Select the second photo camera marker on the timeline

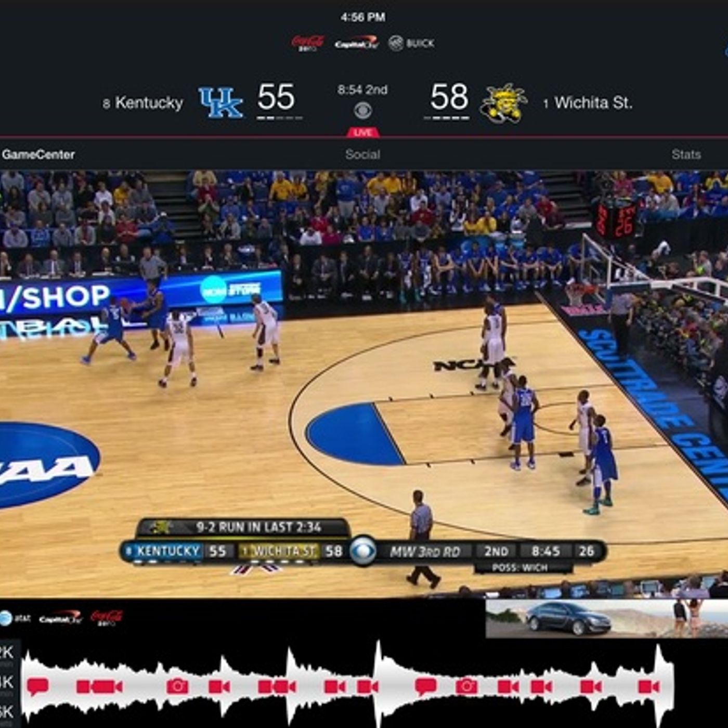point(466,686)
